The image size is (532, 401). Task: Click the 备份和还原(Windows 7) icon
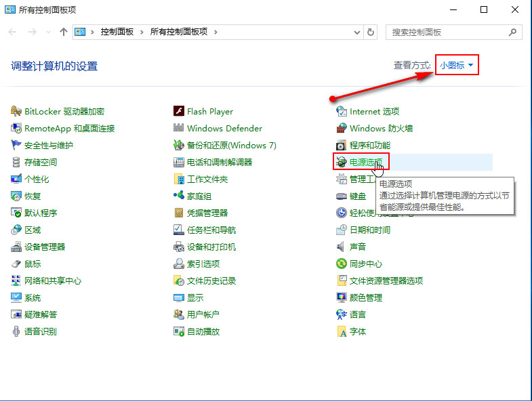(179, 145)
